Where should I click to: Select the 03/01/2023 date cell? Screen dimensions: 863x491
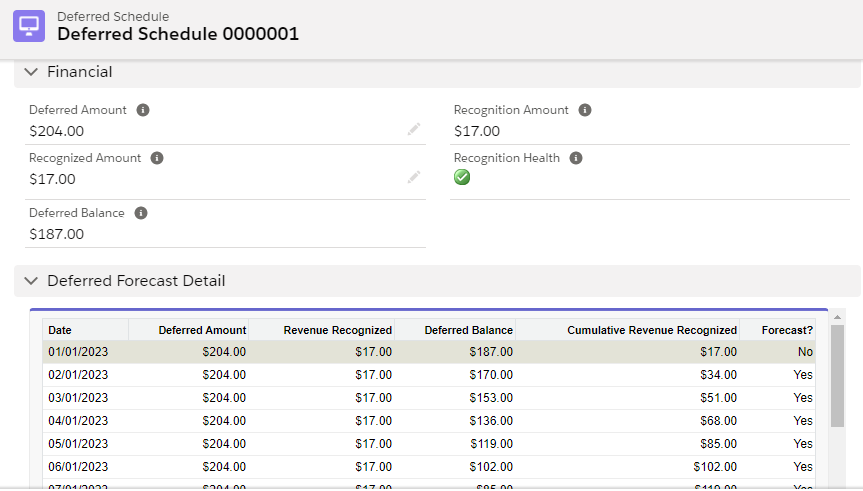tap(78, 398)
